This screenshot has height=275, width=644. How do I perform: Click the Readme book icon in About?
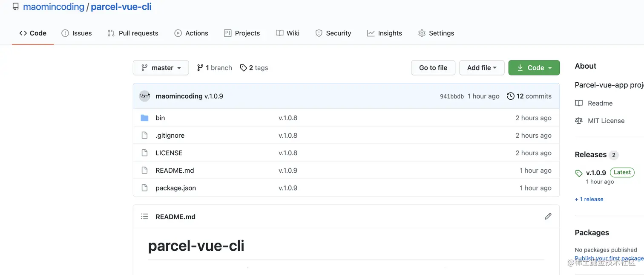pyautogui.click(x=578, y=103)
